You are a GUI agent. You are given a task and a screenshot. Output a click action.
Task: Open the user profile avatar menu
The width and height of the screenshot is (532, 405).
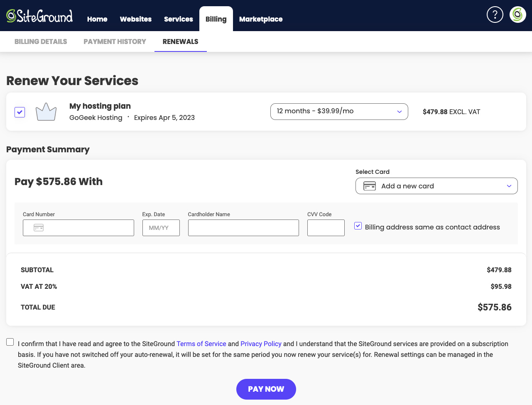point(517,15)
